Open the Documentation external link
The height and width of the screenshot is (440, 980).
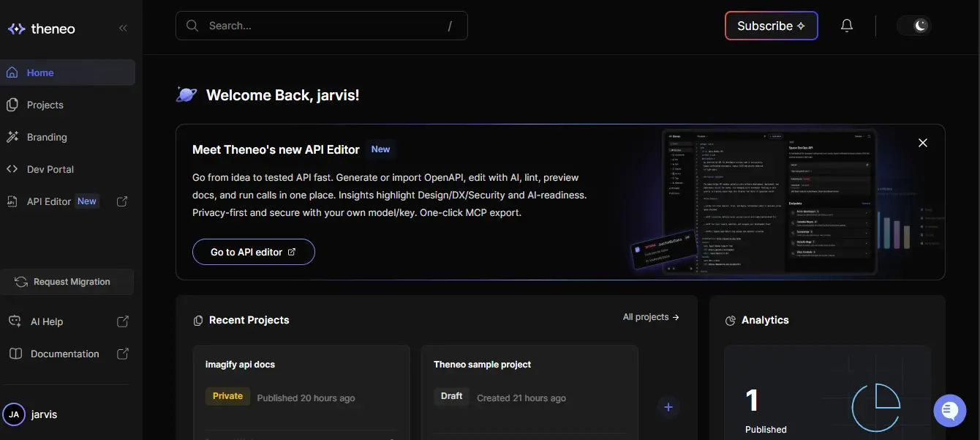(x=65, y=354)
